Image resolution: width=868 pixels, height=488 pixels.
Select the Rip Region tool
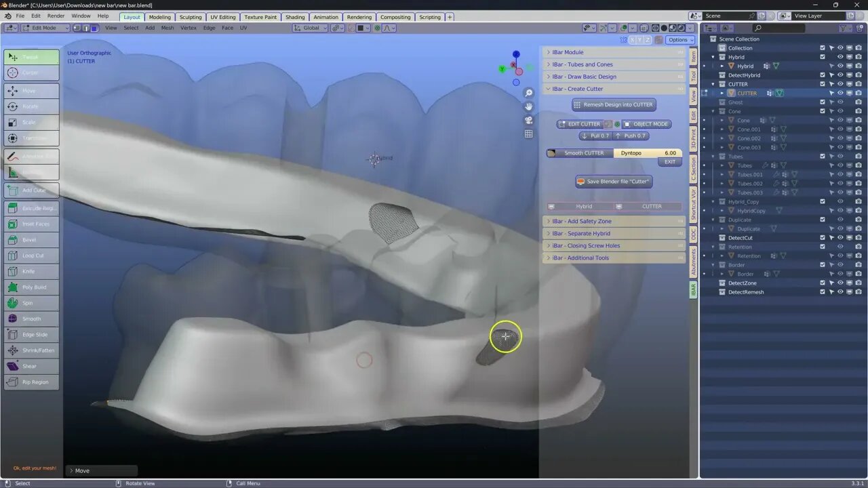[x=31, y=382]
